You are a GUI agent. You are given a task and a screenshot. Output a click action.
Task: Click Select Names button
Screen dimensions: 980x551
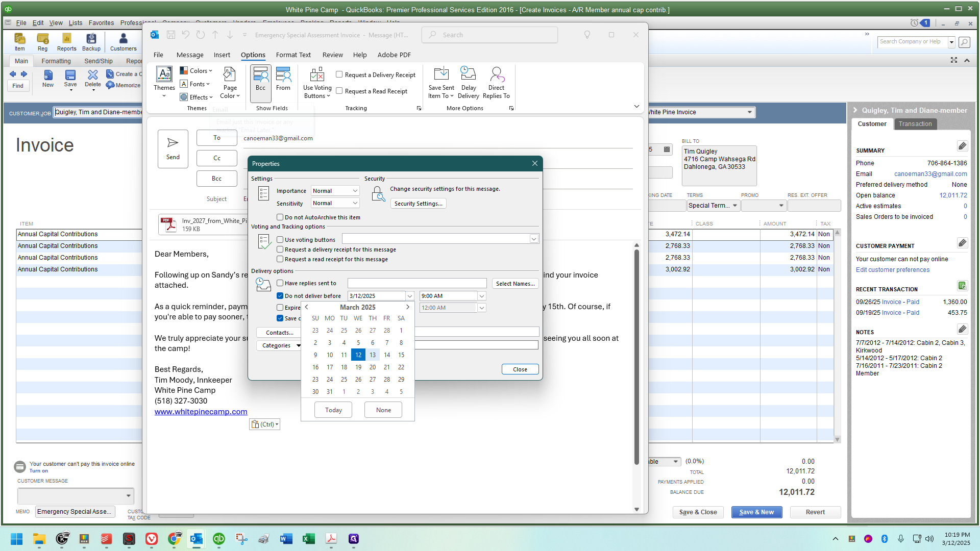coord(515,284)
